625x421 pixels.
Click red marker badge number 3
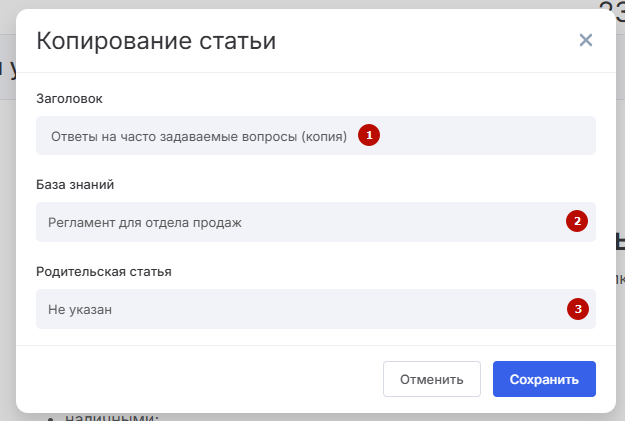pos(576,309)
